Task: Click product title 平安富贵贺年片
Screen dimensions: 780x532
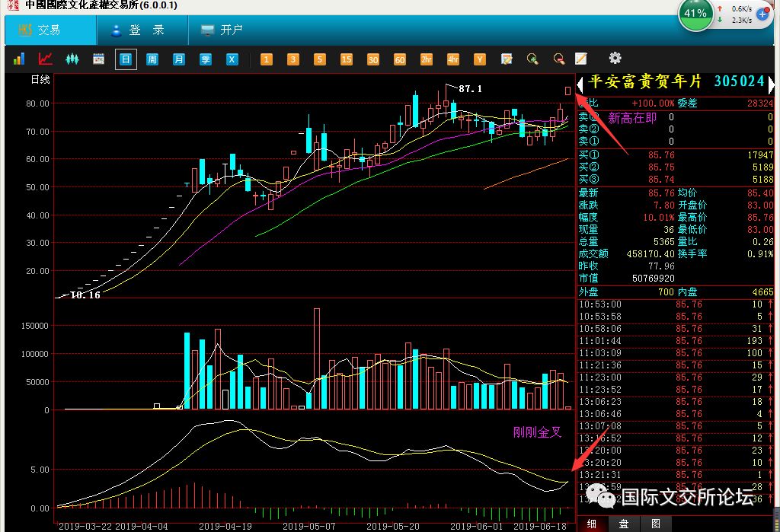Action: (x=644, y=81)
